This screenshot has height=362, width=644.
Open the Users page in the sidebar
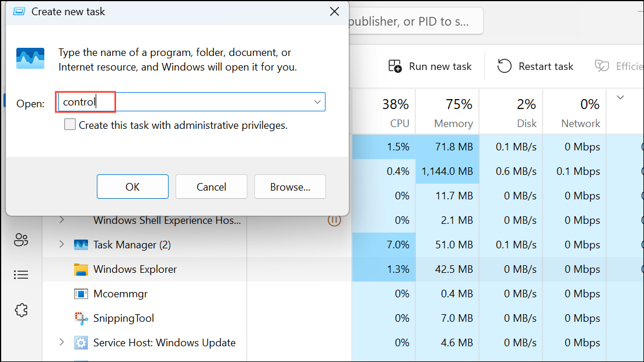(x=21, y=240)
